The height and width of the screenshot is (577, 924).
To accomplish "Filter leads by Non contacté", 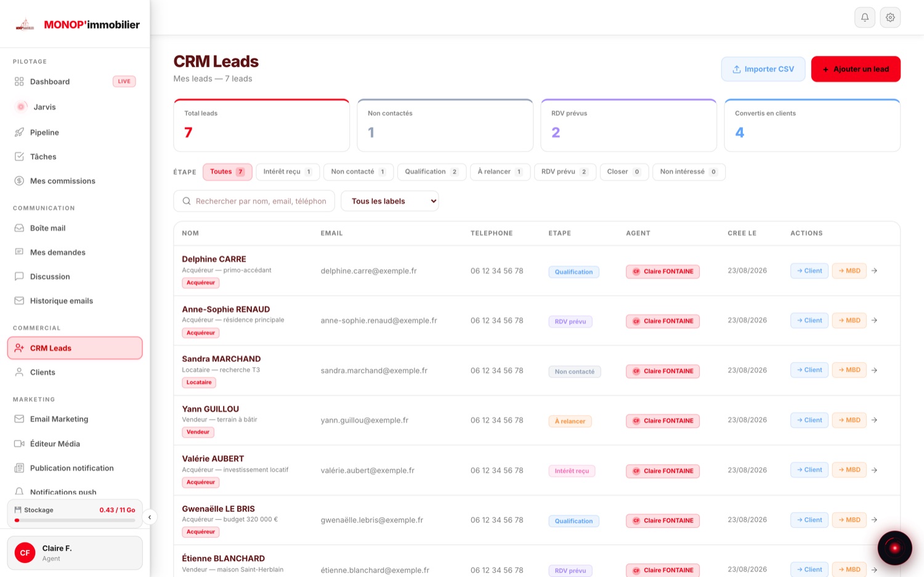I will [x=359, y=172].
